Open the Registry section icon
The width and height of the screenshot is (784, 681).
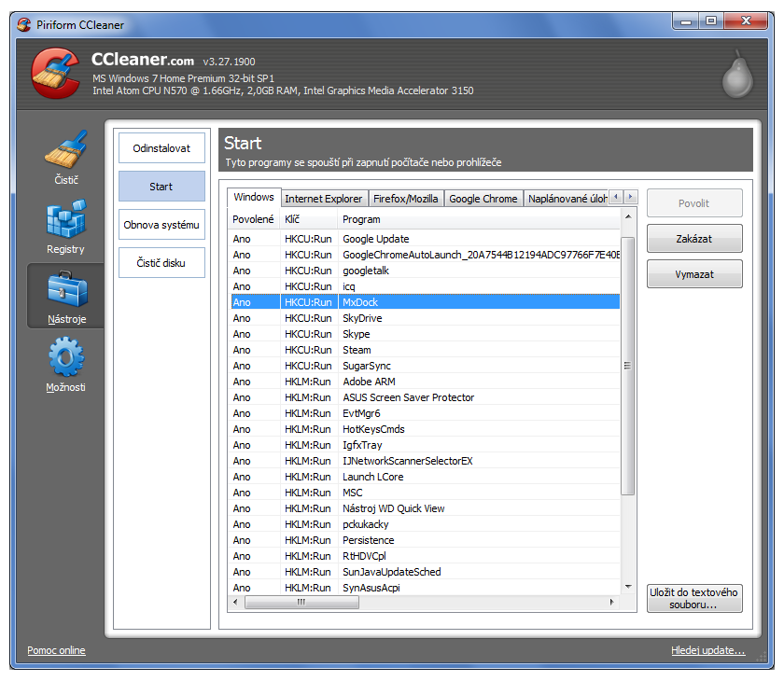pyautogui.click(x=66, y=227)
